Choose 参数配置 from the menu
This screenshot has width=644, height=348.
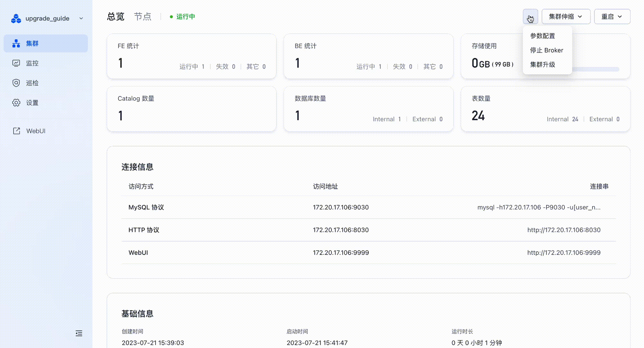[x=543, y=36]
